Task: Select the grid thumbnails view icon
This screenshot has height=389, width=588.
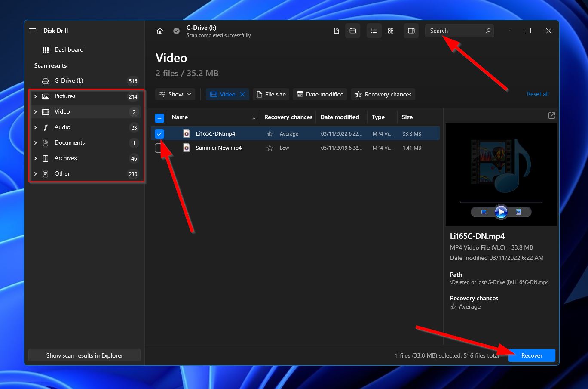Action: tap(391, 31)
